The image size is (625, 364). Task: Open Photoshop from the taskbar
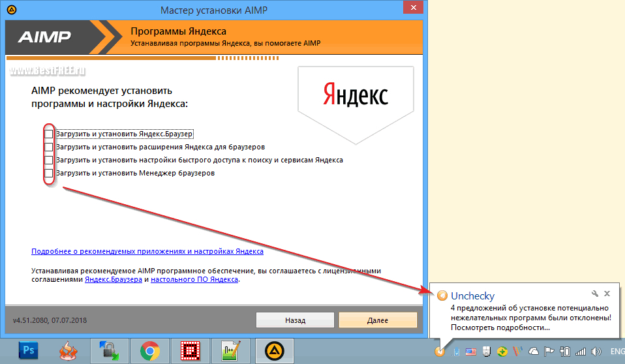(x=28, y=351)
